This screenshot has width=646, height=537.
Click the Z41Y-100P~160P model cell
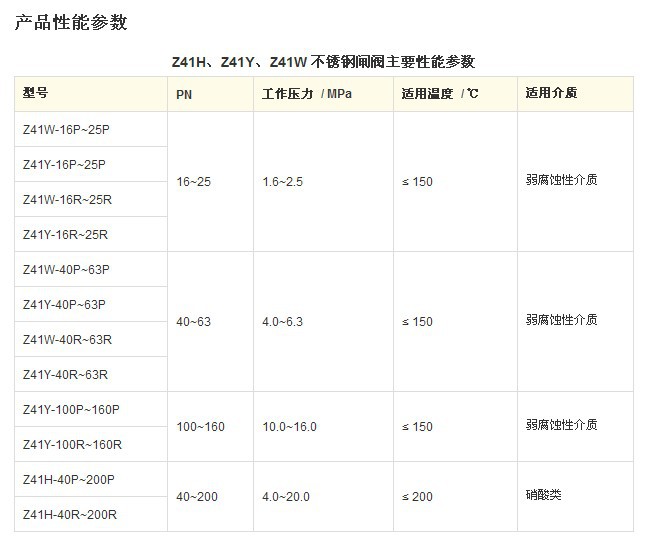[x=71, y=409]
